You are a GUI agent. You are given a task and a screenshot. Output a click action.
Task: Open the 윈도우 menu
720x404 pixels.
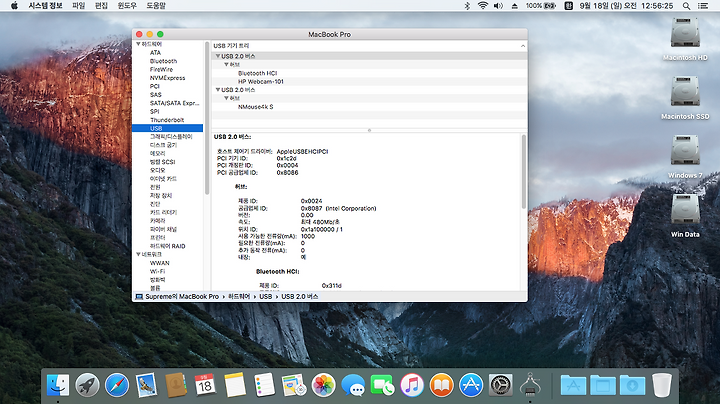click(x=127, y=6)
